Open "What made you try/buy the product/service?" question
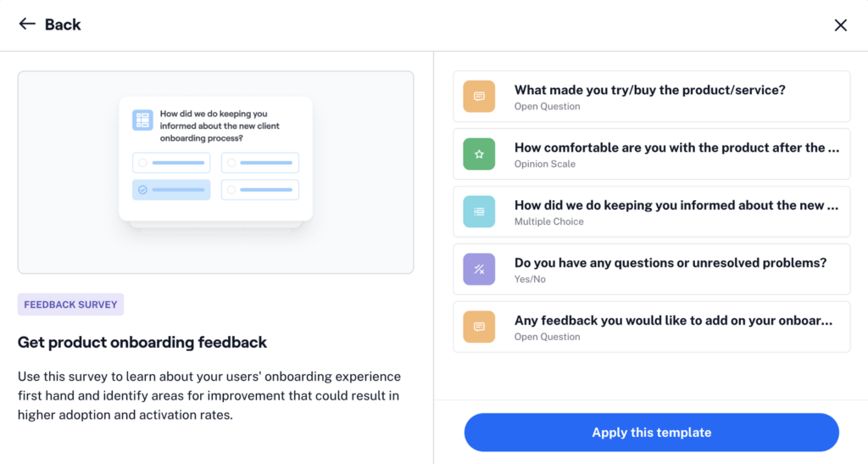 [x=650, y=90]
